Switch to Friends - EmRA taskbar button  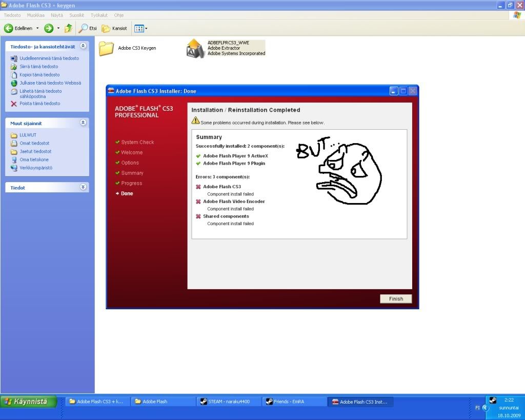pos(294,402)
